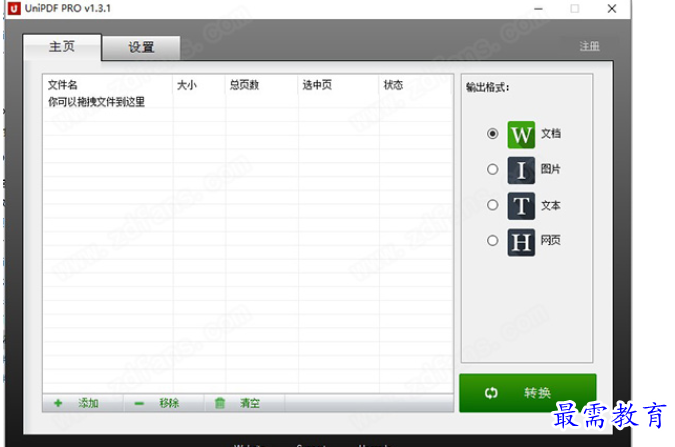This screenshot has height=447, width=675.
Task: Switch to the 主页 tab
Action: pyautogui.click(x=62, y=47)
